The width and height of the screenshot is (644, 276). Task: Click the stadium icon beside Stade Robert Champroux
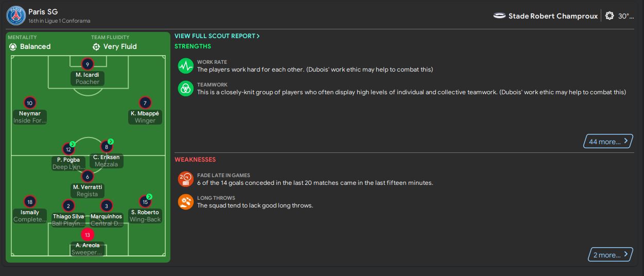pos(499,16)
